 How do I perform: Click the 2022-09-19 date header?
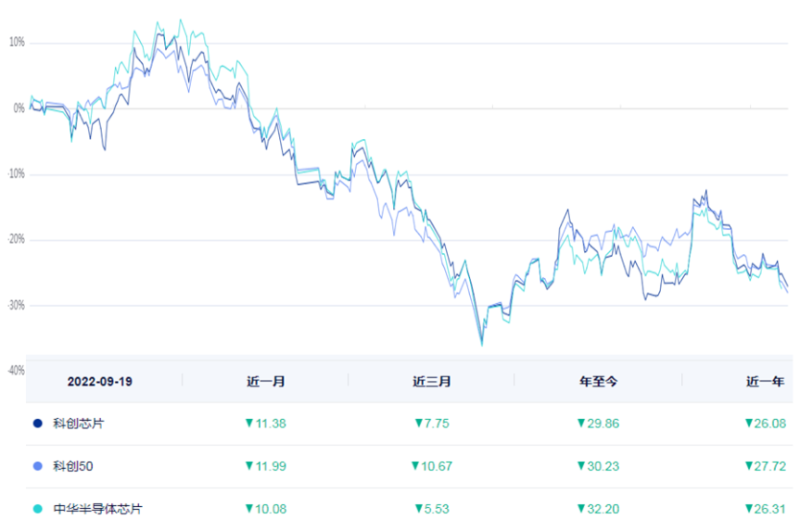coord(100,381)
